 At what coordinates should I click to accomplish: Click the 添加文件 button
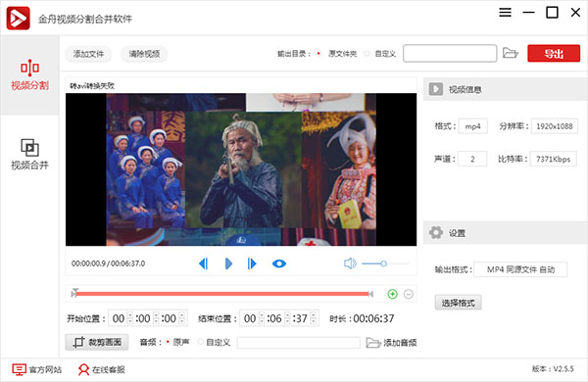pos(88,54)
